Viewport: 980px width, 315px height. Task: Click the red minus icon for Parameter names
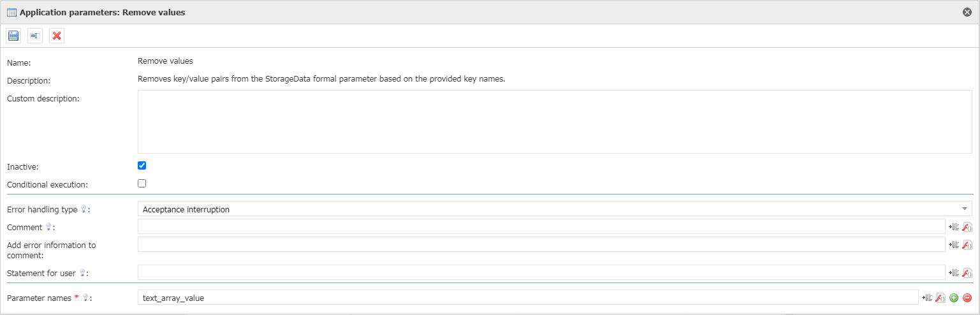click(967, 298)
